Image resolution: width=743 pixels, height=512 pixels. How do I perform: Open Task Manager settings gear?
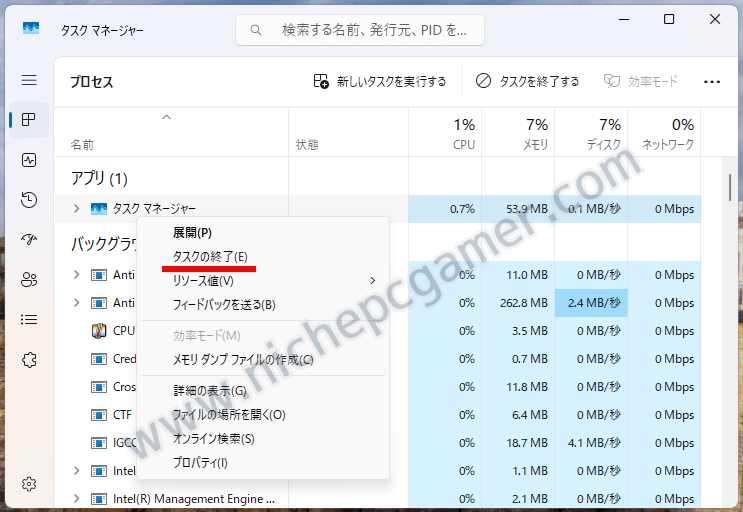[29, 484]
